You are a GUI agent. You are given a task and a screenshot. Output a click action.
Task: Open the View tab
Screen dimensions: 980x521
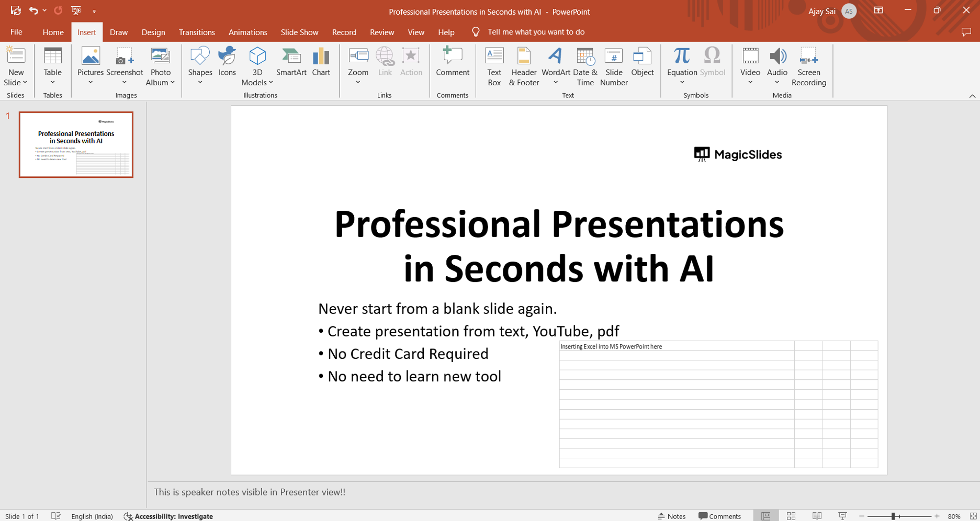(x=416, y=32)
